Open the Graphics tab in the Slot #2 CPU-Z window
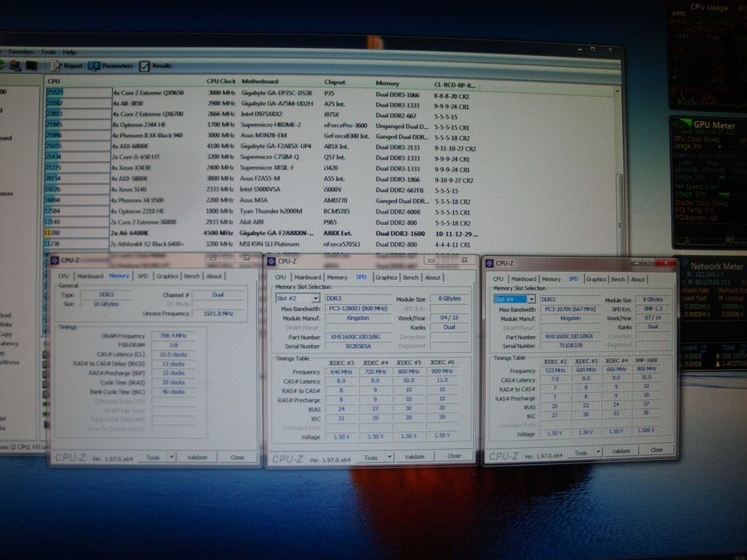The height and width of the screenshot is (560, 747). (x=386, y=277)
